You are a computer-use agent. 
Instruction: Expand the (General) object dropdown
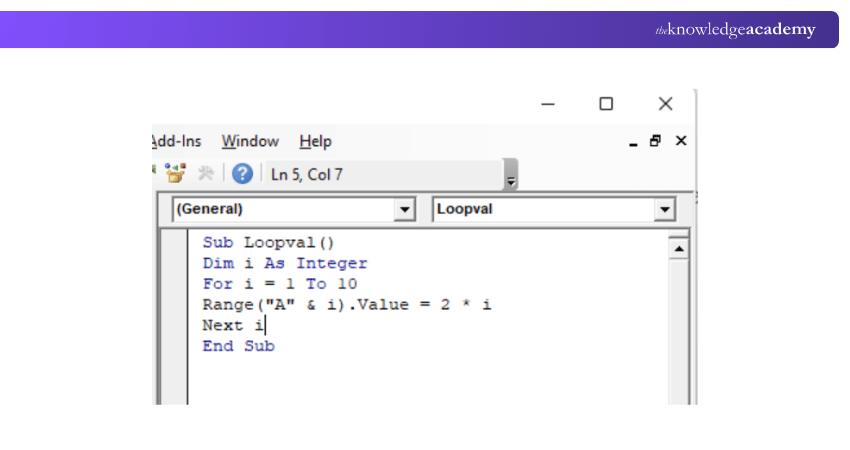coord(404,209)
